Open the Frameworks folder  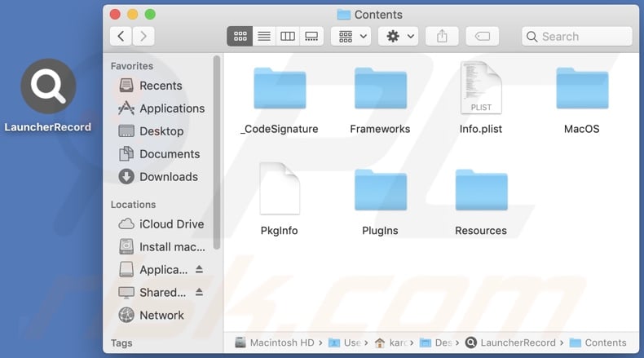[x=381, y=88]
